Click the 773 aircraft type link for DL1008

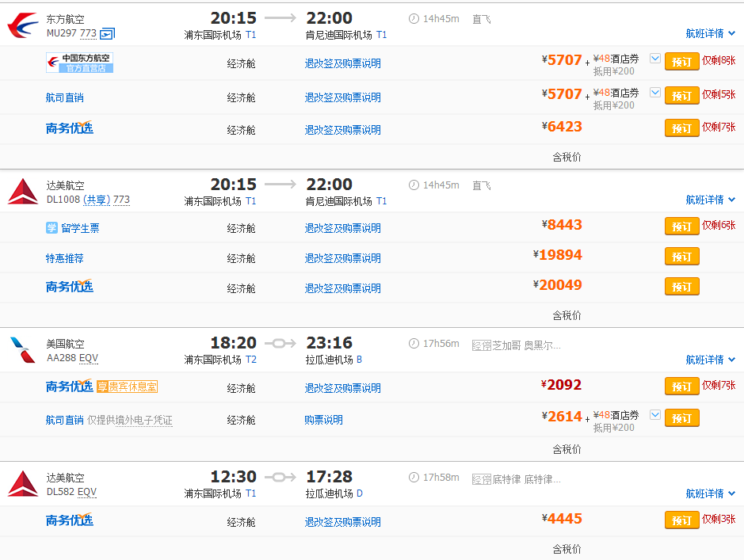[121, 200]
